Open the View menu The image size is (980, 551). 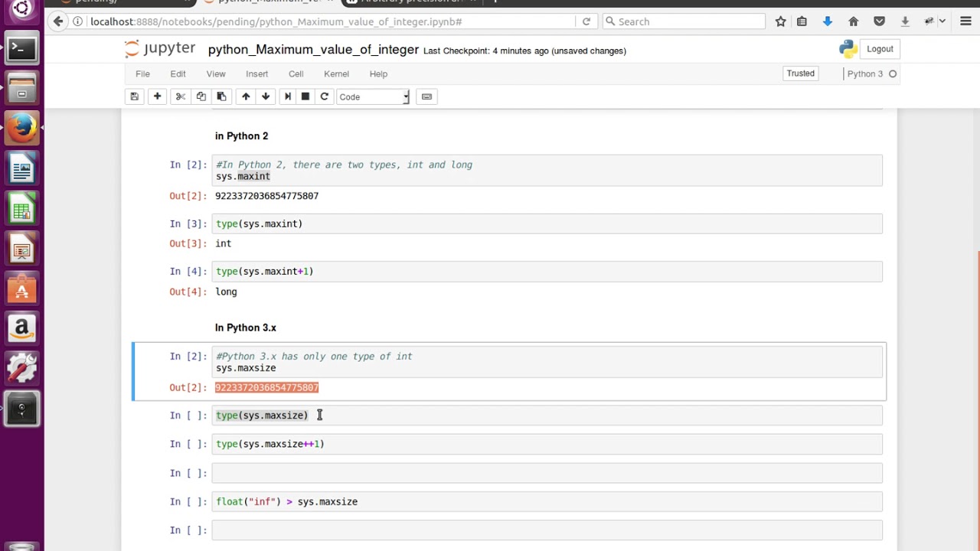[216, 73]
